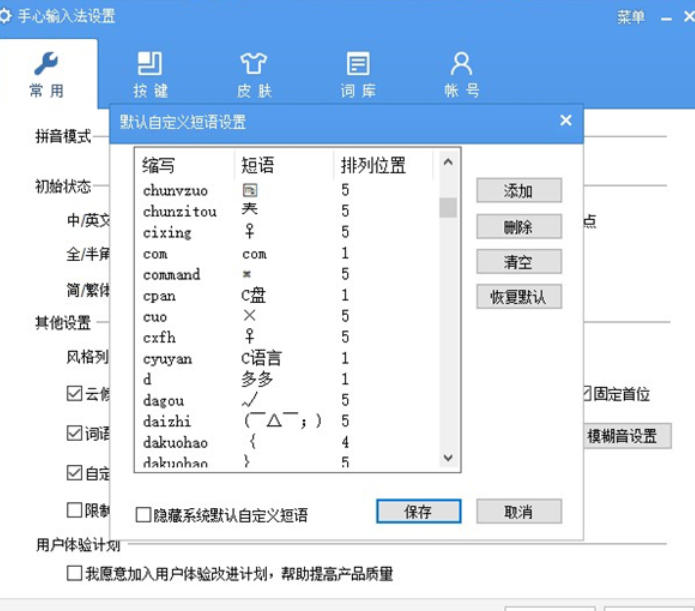Open the 常用 tab with wrench icon
The height and width of the screenshot is (611, 695).
48,74
